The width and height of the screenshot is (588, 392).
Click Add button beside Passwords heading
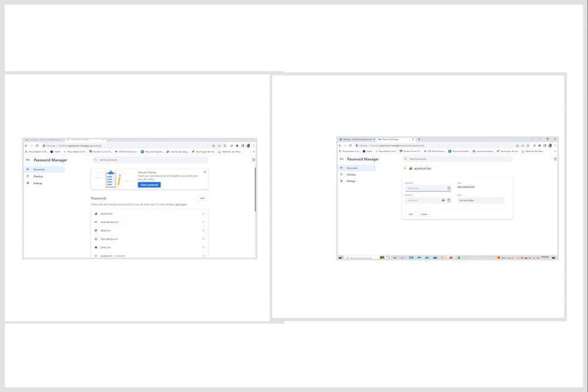(202, 198)
